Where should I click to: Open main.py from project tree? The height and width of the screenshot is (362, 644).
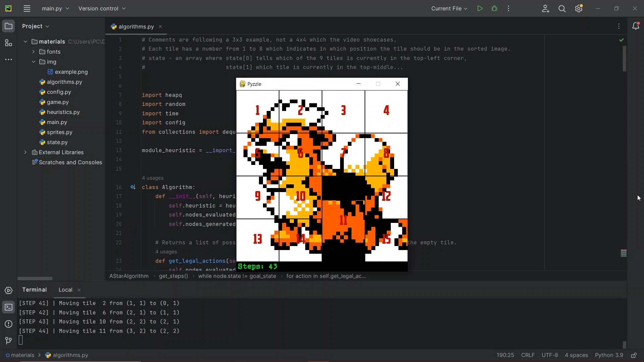[53, 122]
